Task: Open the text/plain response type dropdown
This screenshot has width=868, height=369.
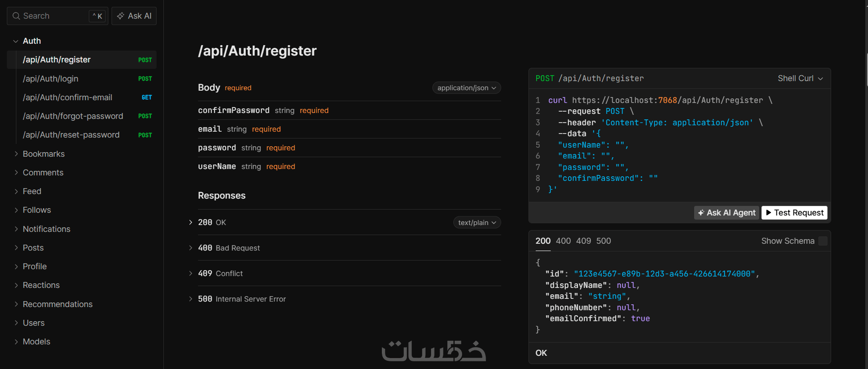Action: click(477, 222)
